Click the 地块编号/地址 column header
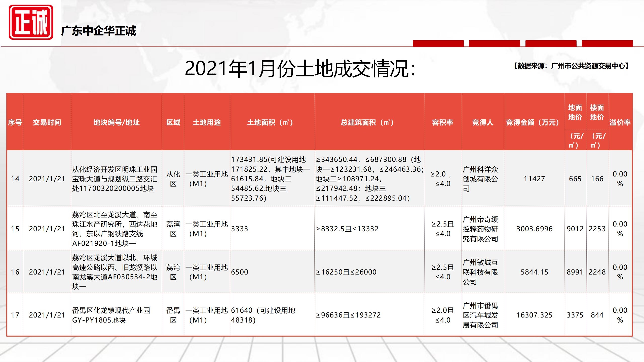 tap(117, 122)
